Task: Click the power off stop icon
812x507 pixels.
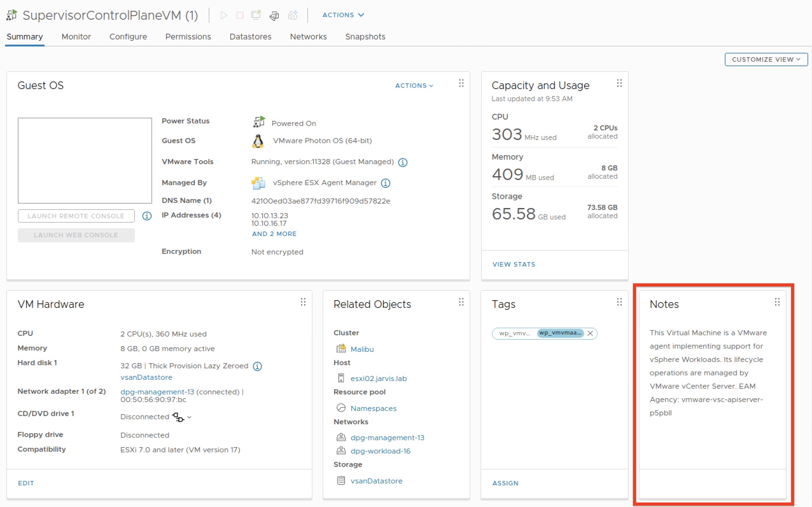Action: 240,15
